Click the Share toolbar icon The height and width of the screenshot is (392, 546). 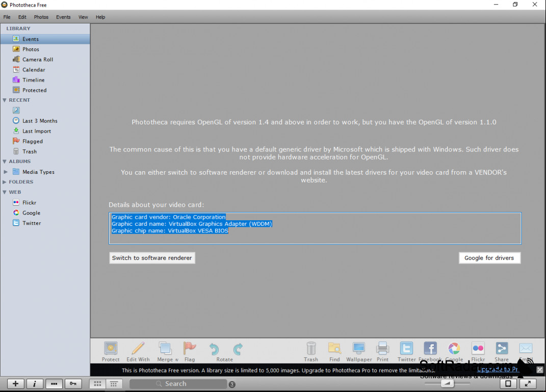click(502, 348)
